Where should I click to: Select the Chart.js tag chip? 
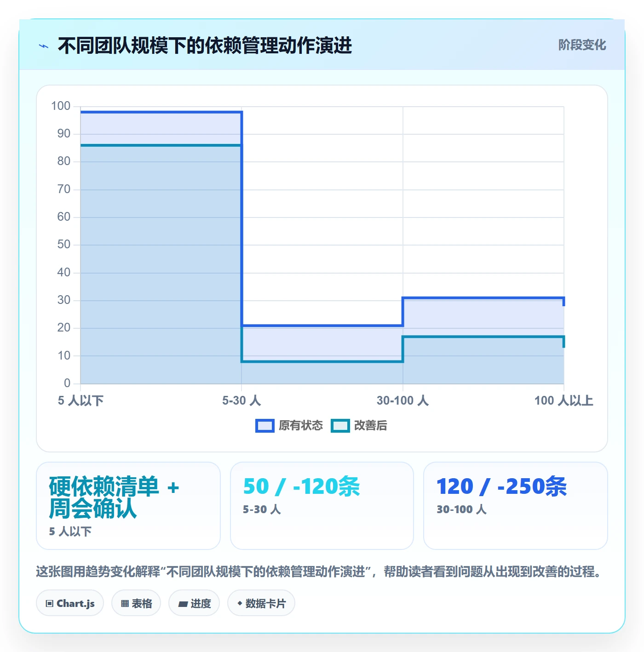70,603
